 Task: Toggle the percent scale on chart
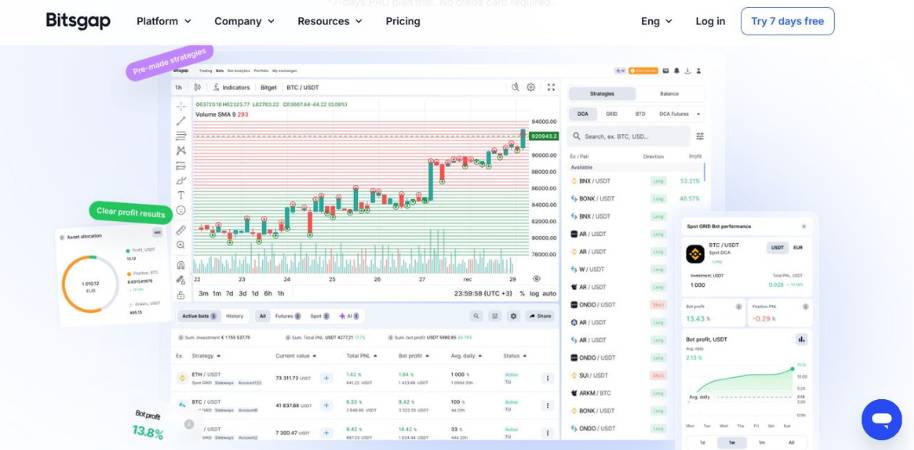click(521, 293)
